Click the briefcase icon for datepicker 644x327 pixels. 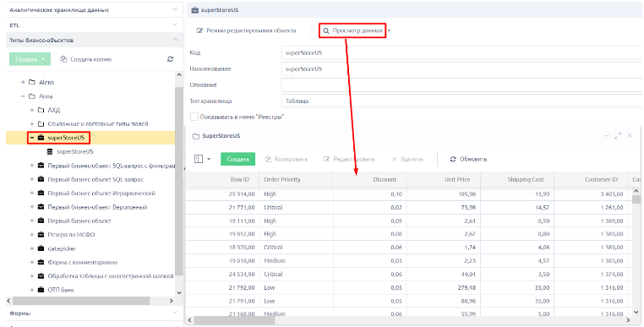pyautogui.click(x=41, y=248)
